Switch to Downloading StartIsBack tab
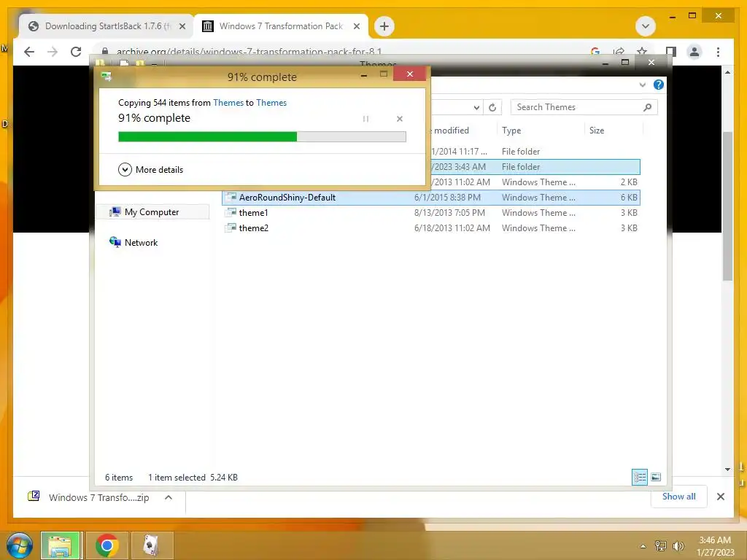Viewport: 747px width, 560px height. (106, 26)
